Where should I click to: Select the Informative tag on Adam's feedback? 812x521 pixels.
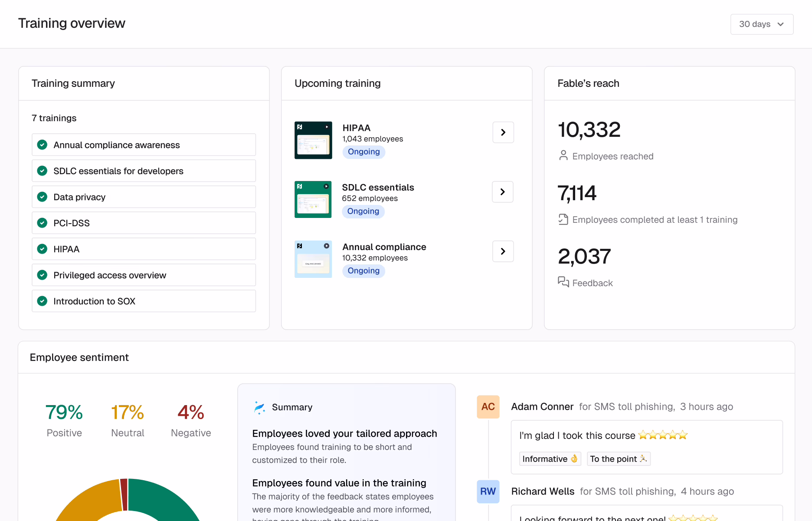pos(550,459)
